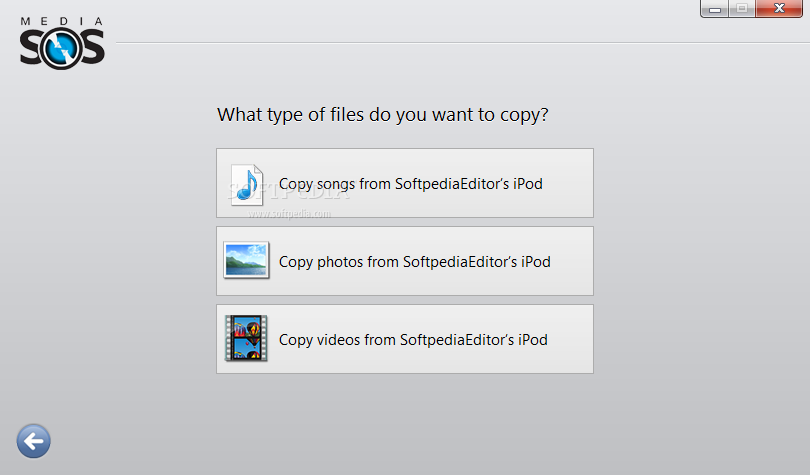Select Copy songs from SoftpediaEditor's iPod

405,183
